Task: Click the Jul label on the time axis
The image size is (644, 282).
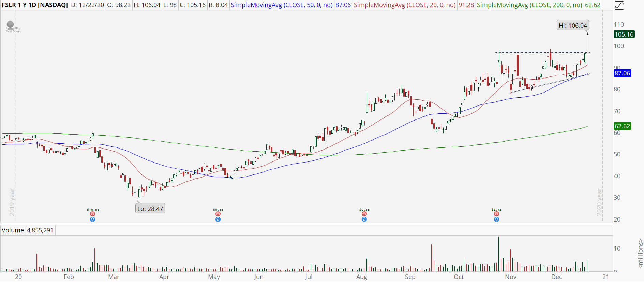Action: coord(309,277)
